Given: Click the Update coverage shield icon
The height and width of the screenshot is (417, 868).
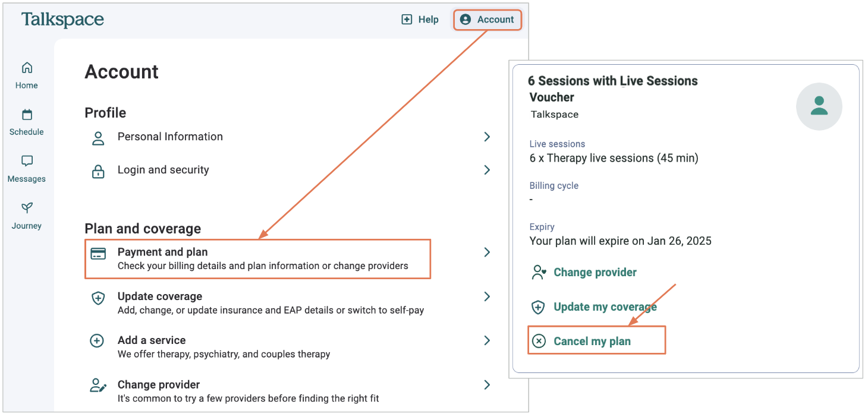Looking at the screenshot, I should click(98, 298).
